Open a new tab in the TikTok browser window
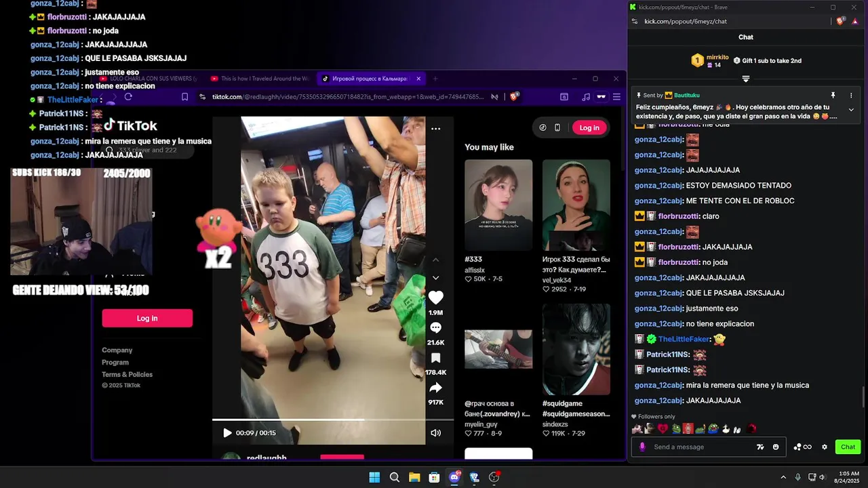 (435, 79)
